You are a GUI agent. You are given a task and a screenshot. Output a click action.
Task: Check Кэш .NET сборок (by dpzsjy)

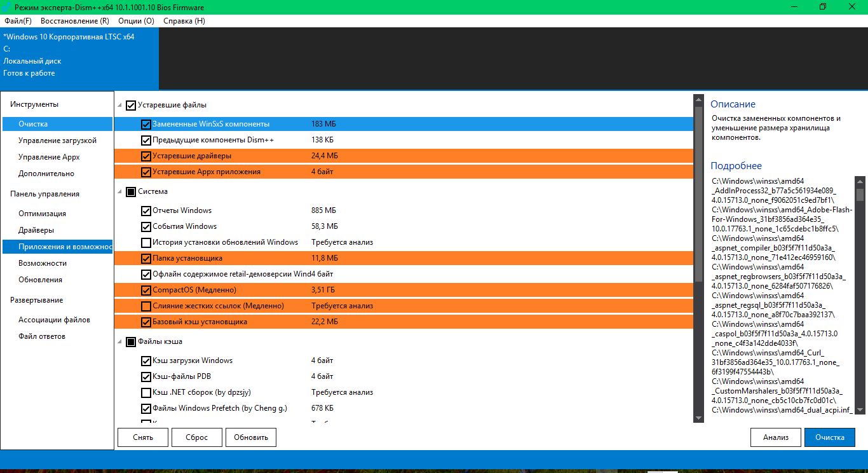point(146,392)
